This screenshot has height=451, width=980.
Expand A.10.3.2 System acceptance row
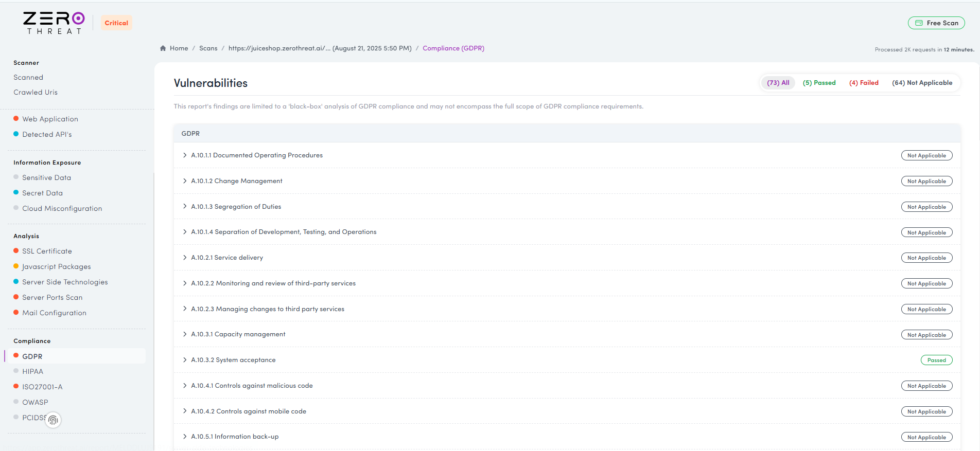click(x=185, y=360)
